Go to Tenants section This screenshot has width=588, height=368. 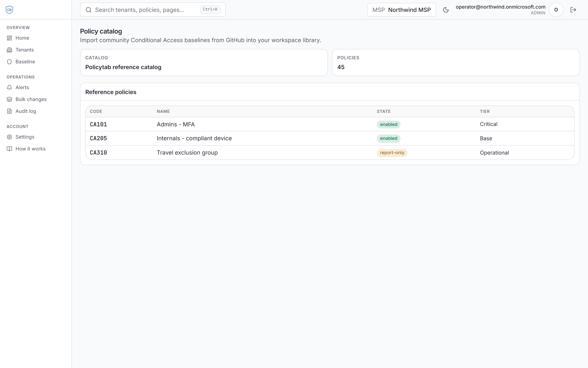coord(36,50)
